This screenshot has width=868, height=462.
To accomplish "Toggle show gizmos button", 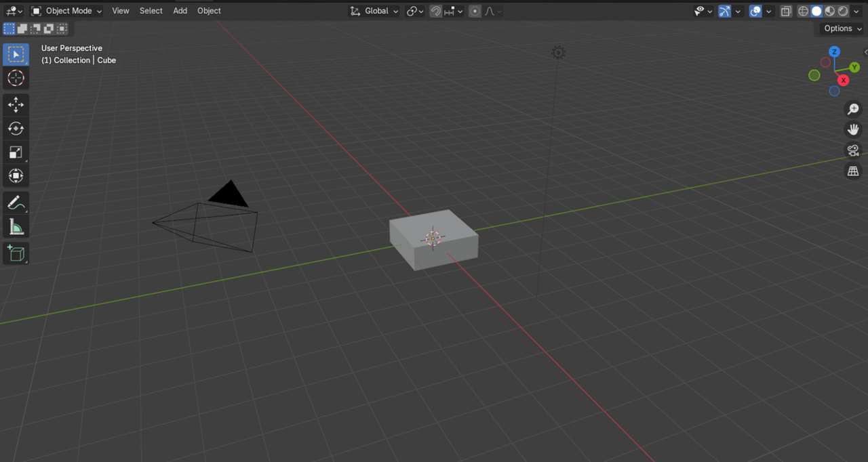I will (x=725, y=11).
